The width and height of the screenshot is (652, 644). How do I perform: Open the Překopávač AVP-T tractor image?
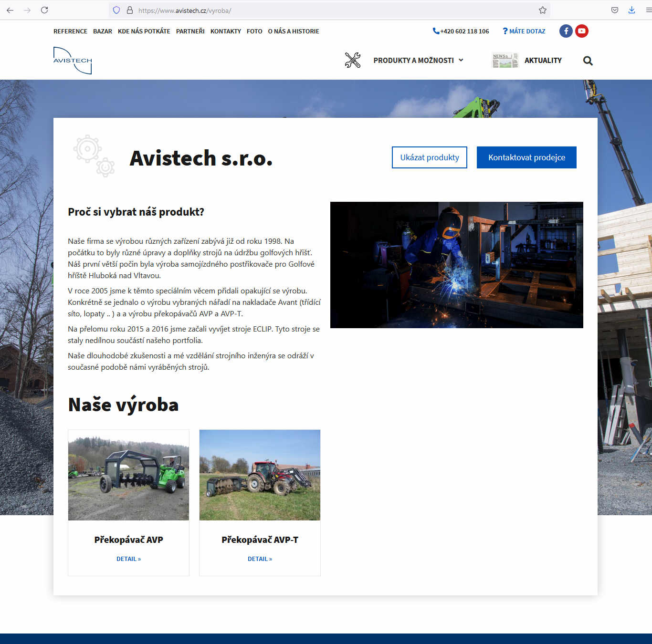260,475
